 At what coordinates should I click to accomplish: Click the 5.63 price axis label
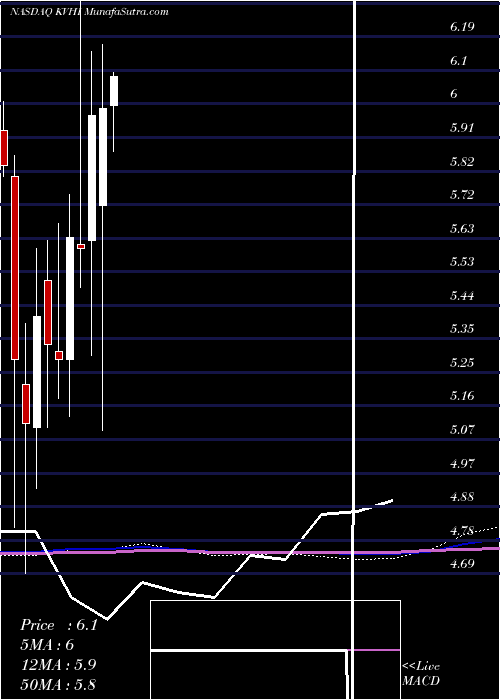(x=462, y=229)
